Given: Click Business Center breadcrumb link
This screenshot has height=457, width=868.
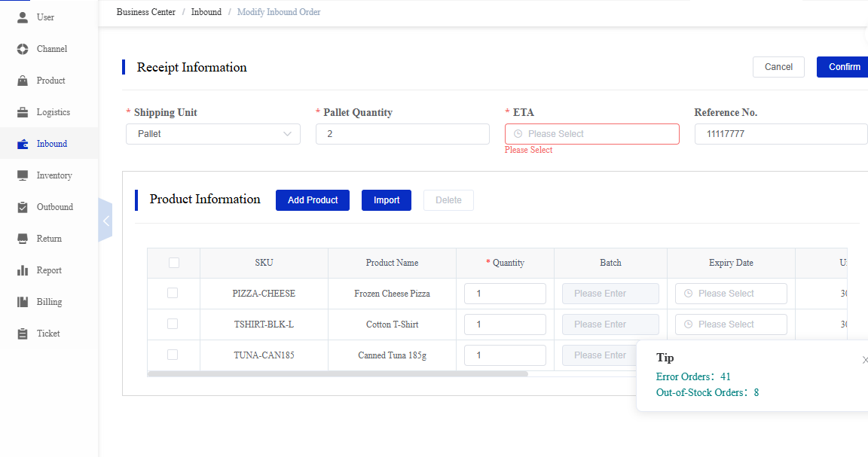Looking at the screenshot, I should coord(146,12).
